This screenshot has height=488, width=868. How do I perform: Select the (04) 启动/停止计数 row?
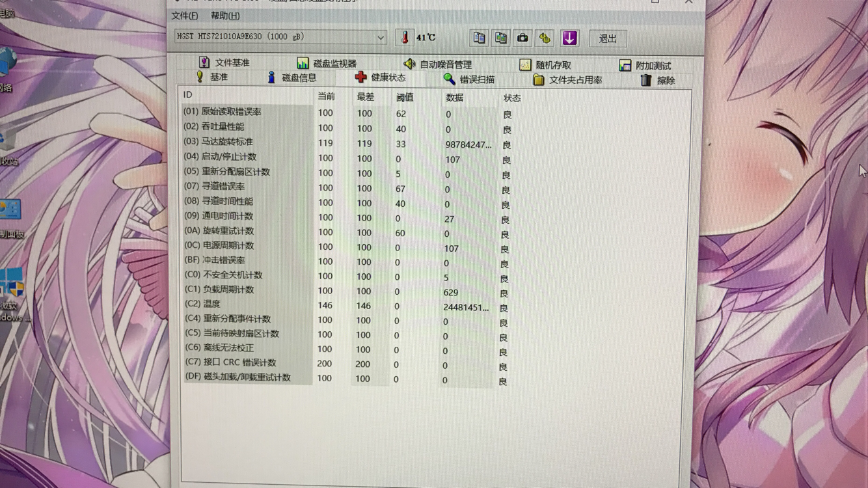(x=348, y=157)
